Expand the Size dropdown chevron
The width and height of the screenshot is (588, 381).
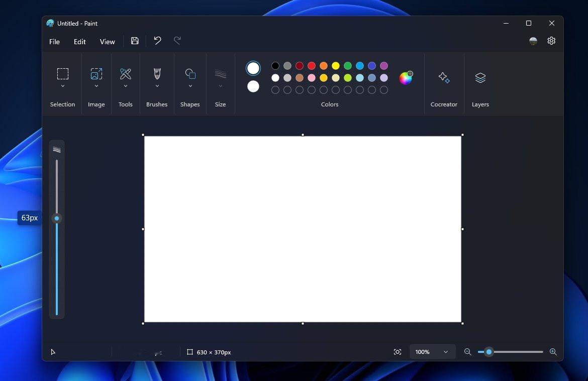pos(221,86)
